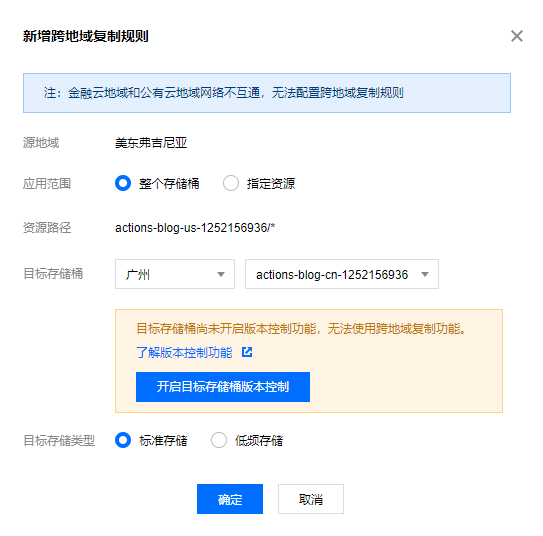Screen dimensions: 543x536
Task: Click the 金融云地域 notice text
Action: point(223,93)
